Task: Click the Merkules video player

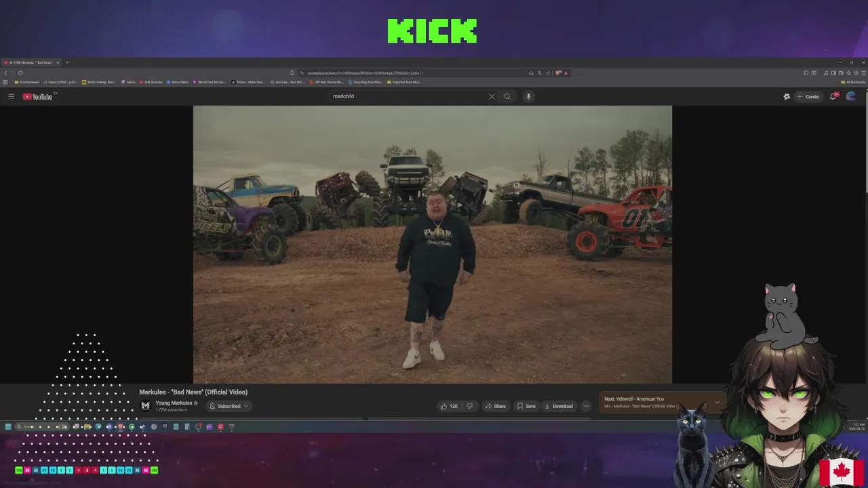Action: click(x=433, y=244)
